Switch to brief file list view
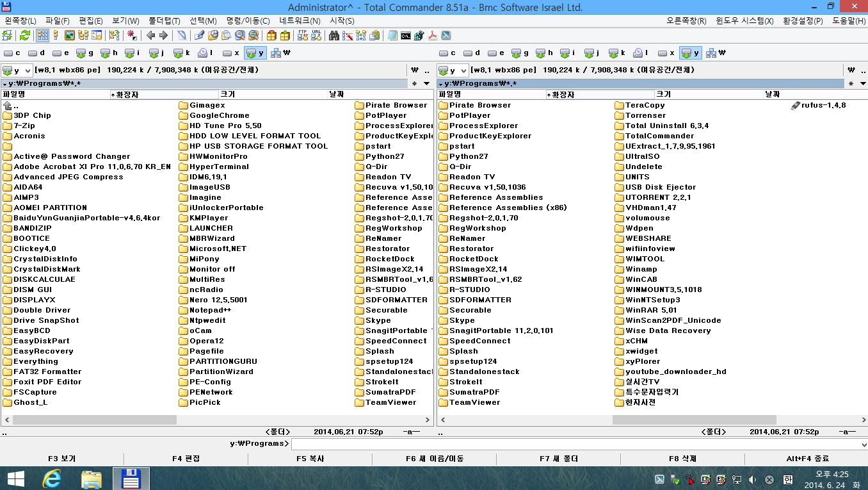 coord(42,35)
